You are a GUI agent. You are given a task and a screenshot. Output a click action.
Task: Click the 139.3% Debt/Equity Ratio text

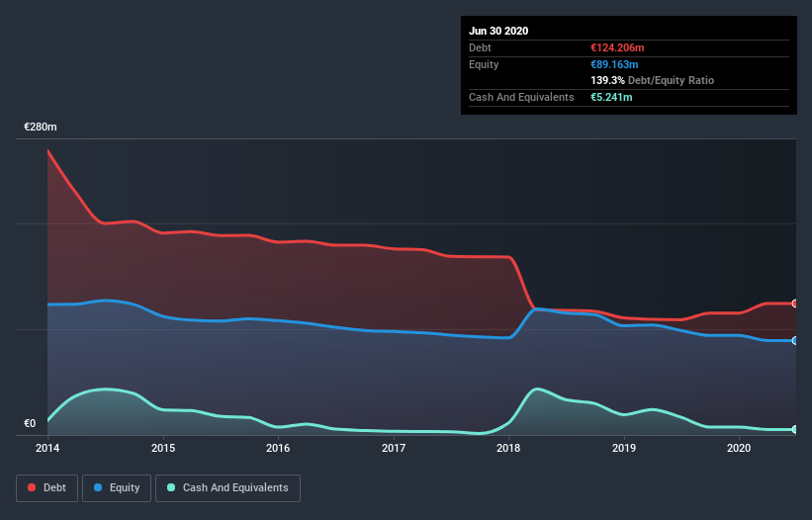(x=652, y=81)
